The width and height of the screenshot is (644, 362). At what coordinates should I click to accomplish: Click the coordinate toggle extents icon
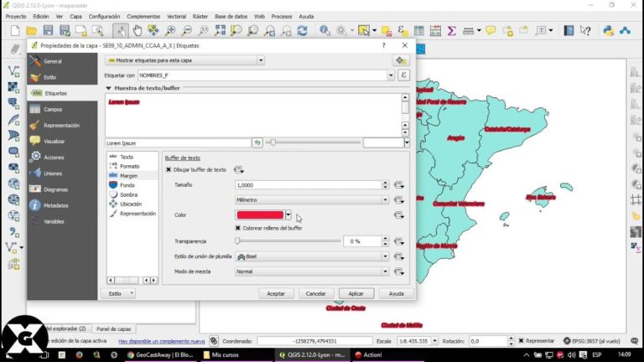214,341
